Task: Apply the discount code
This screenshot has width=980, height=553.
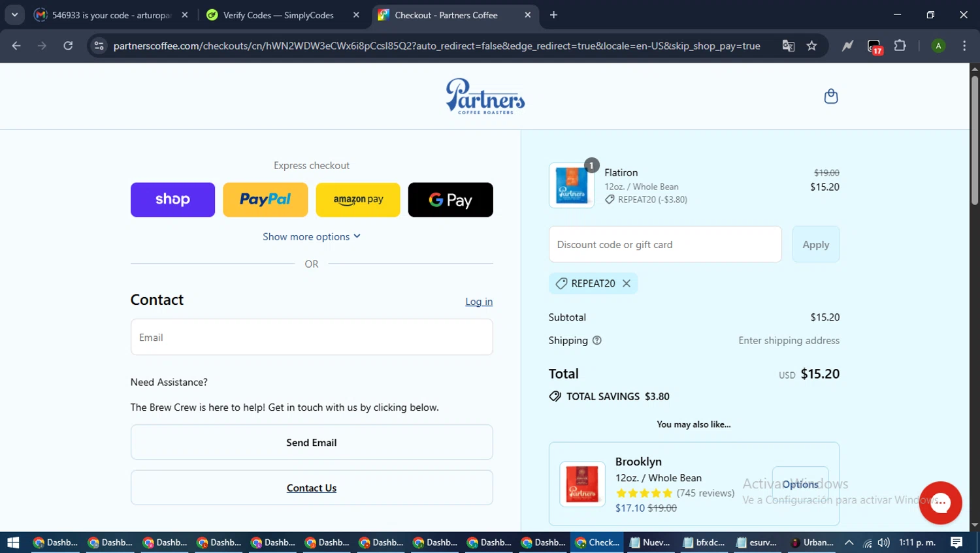Action: click(815, 244)
